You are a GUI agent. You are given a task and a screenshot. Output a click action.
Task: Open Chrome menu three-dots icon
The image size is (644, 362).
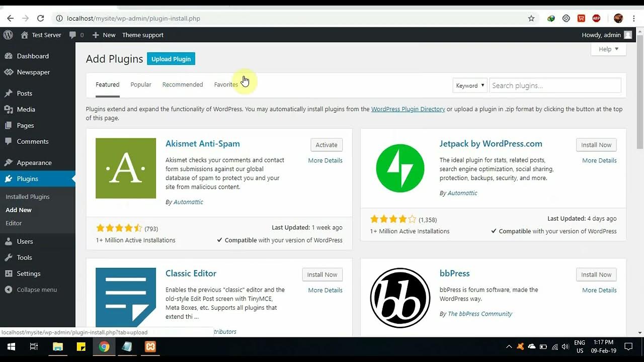click(634, 19)
